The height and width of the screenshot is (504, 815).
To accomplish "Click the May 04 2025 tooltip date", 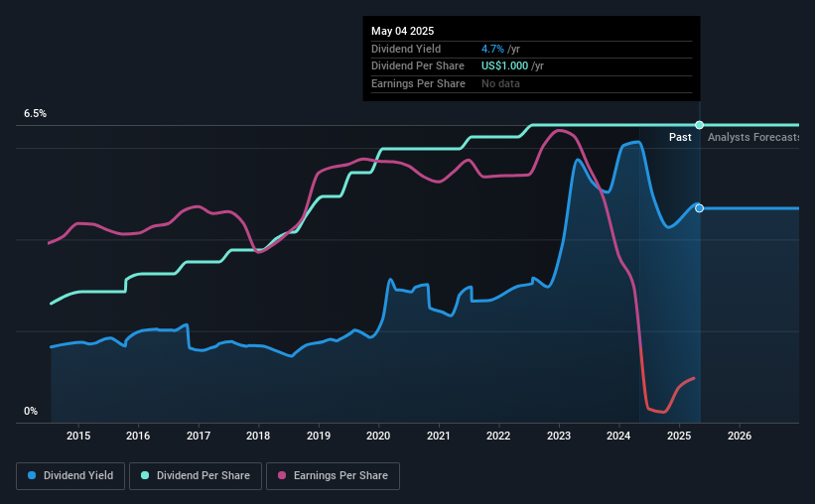I will (403, 31).
